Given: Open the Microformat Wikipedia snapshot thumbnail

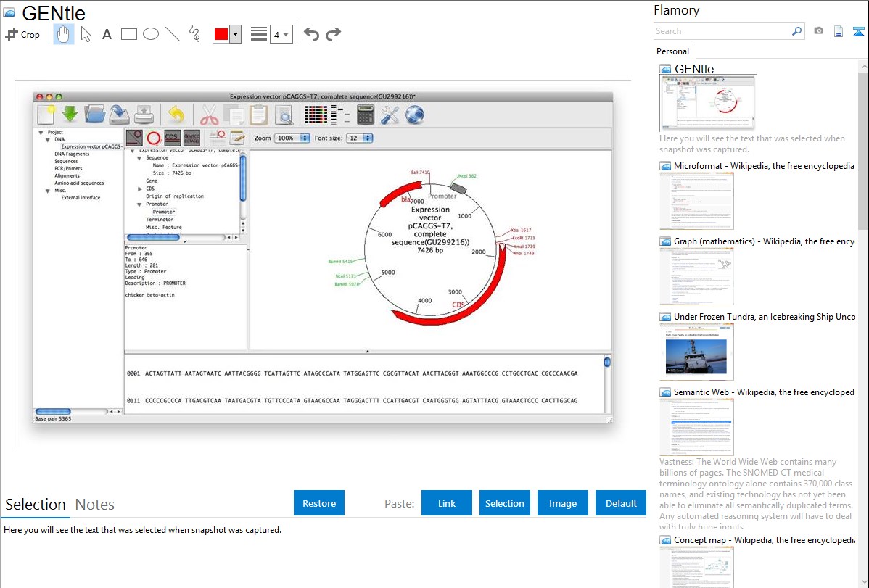Looking at the screenshot, I should [x=696, y=201].
